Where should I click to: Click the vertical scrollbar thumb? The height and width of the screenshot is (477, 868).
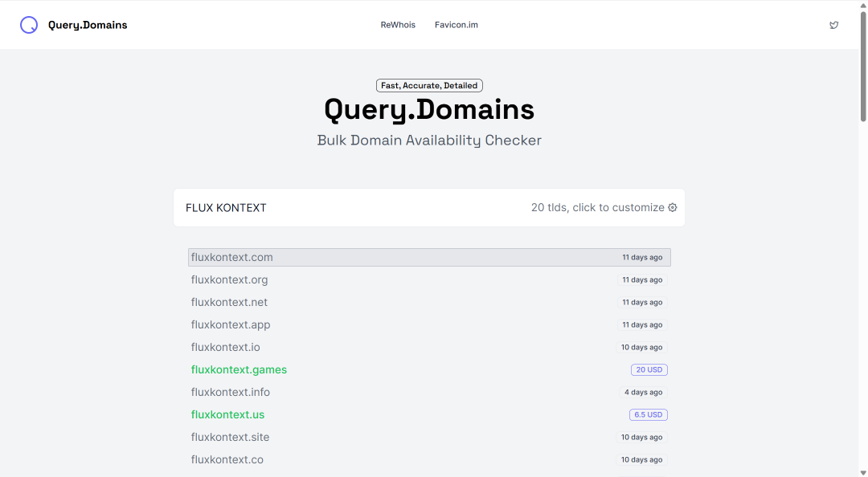863,66
